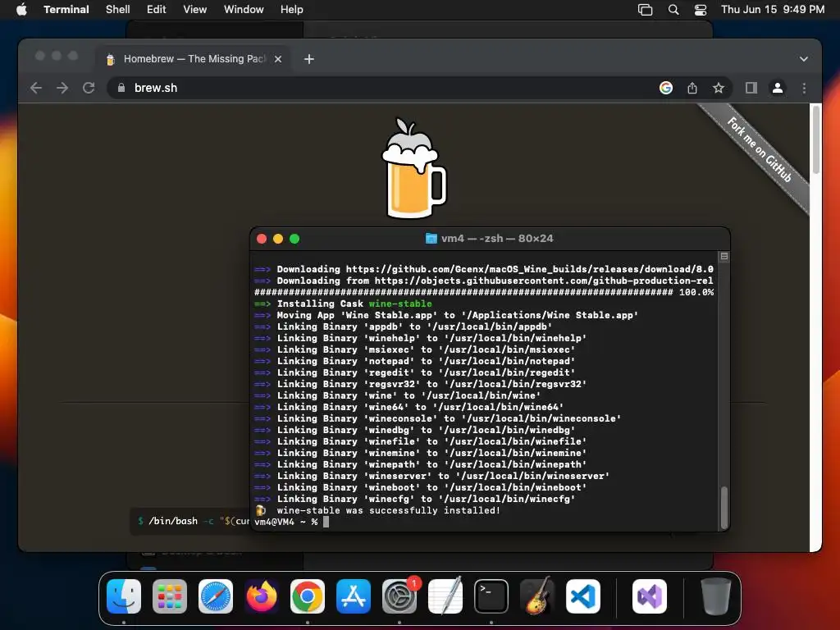Viewport: 840px width, 630px height.
Task: Open the Window menu
Action: tap(243, 9)
